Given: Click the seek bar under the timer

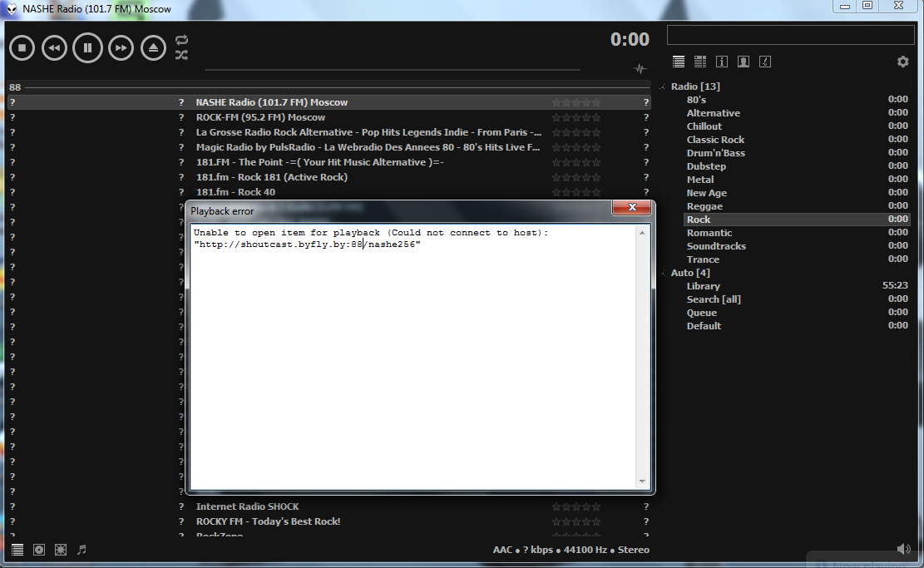Looking at the screenshot, I should 393,70.
